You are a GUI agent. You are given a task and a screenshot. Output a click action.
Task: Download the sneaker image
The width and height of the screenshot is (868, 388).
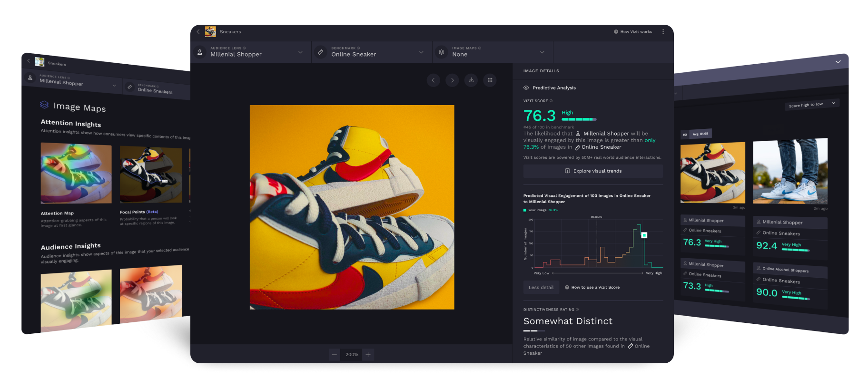[x=471, y=80]
